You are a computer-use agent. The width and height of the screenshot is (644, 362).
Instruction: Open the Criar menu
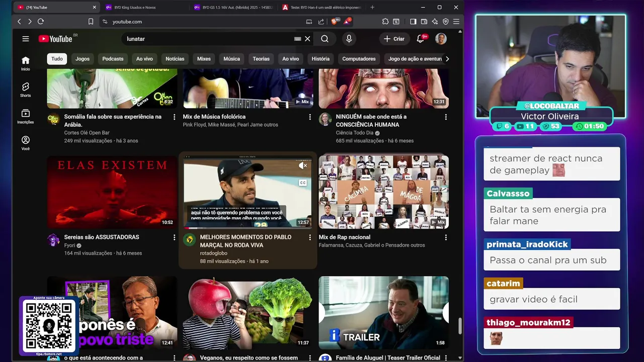[x=394, y=39]
